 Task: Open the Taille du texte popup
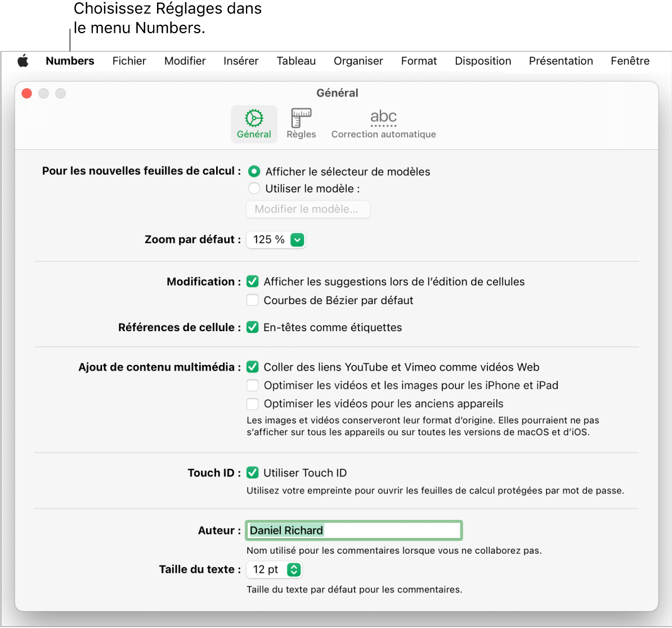click(x=274, y=569)
